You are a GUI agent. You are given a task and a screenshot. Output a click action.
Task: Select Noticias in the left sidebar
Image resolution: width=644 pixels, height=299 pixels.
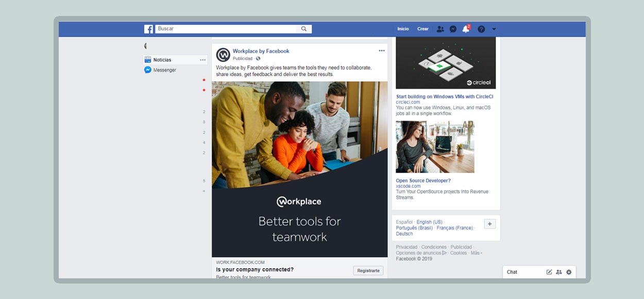(x=175, y=60)
